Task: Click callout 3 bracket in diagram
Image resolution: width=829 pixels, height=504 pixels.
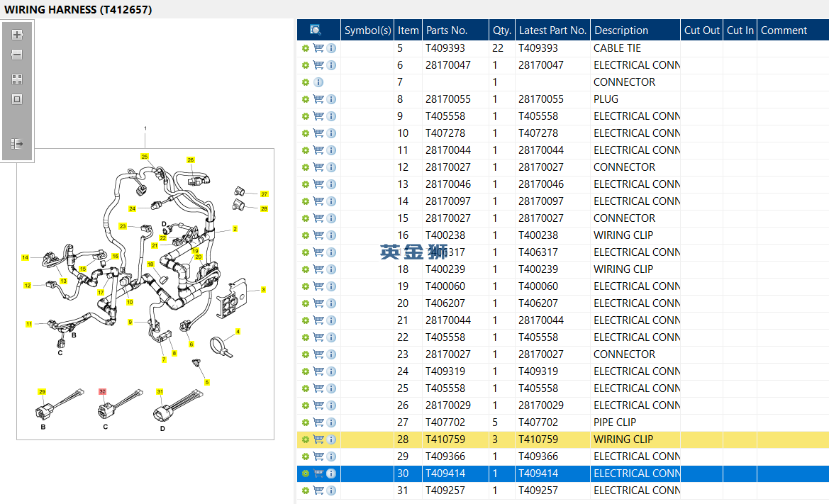Action: [263, 289]
